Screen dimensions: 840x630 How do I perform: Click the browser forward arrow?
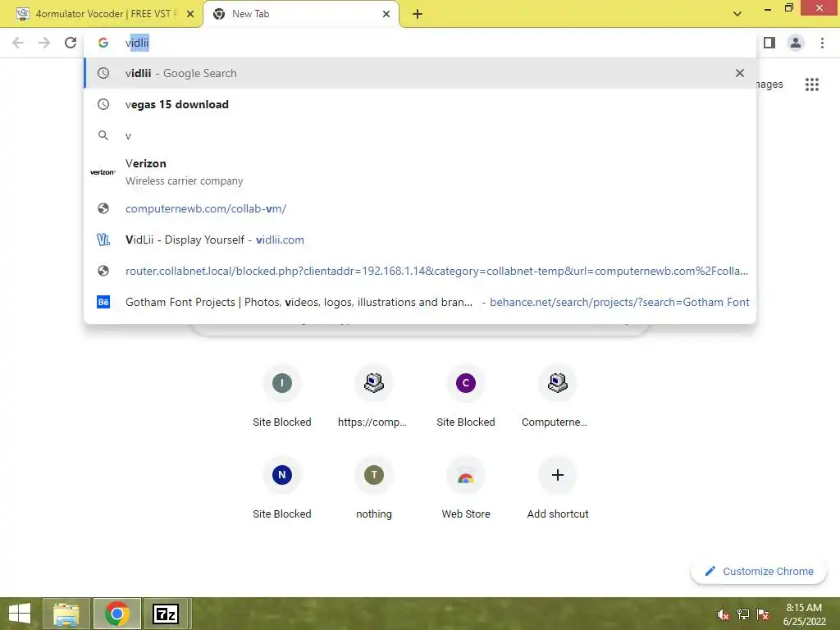(x=44, y=43)
